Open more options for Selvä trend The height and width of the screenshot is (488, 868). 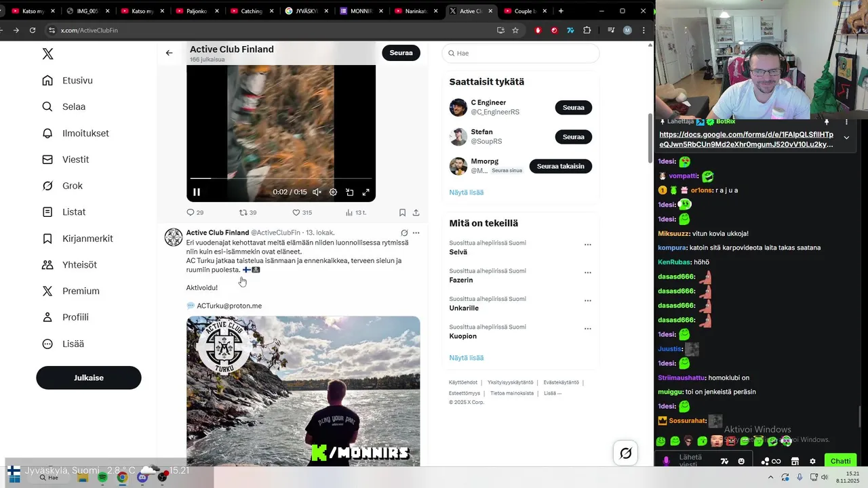click(587, 245)
